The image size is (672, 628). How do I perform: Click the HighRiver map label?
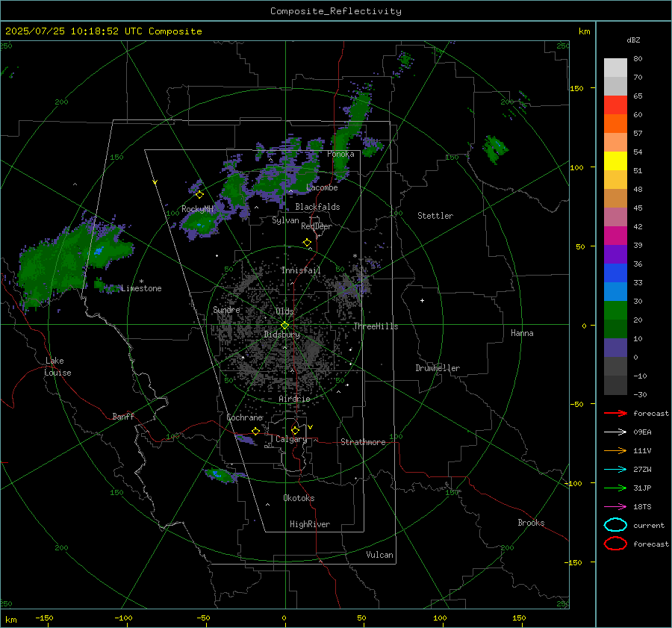pos(310,524)
